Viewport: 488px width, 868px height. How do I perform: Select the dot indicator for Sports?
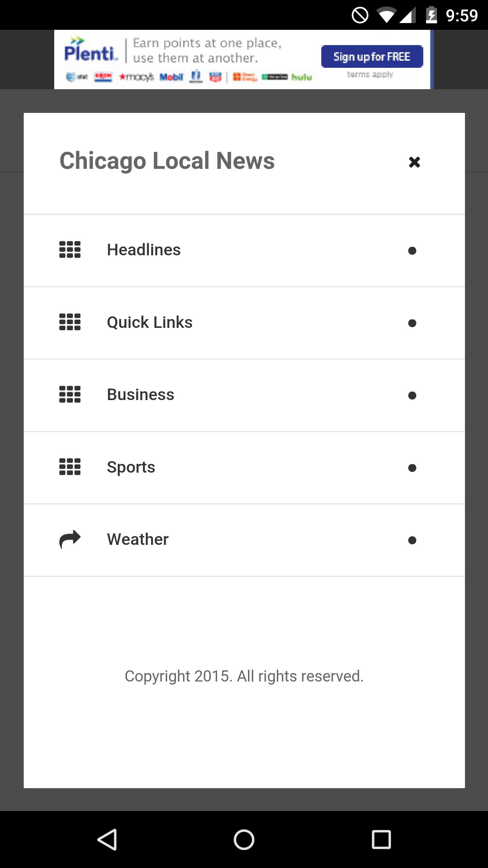pos(412,468)
